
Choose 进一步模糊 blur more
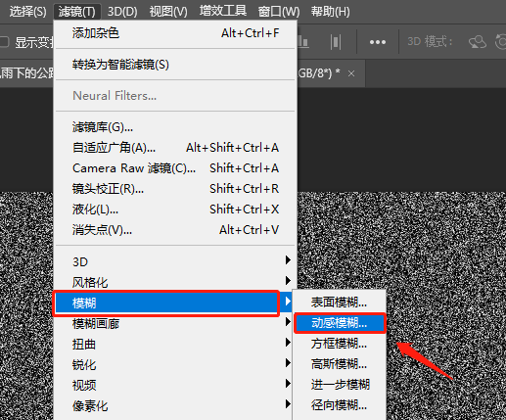coord(340,385)
